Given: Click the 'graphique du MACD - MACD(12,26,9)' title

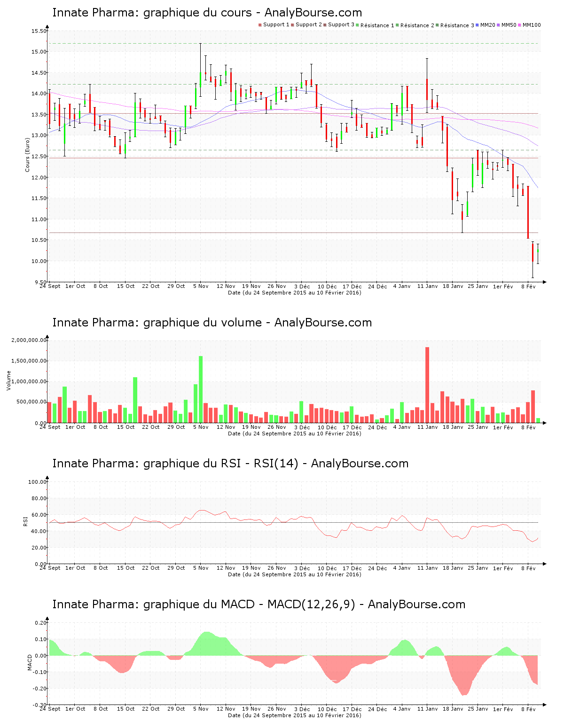Looking at the screenshot, I should (259, 604).
